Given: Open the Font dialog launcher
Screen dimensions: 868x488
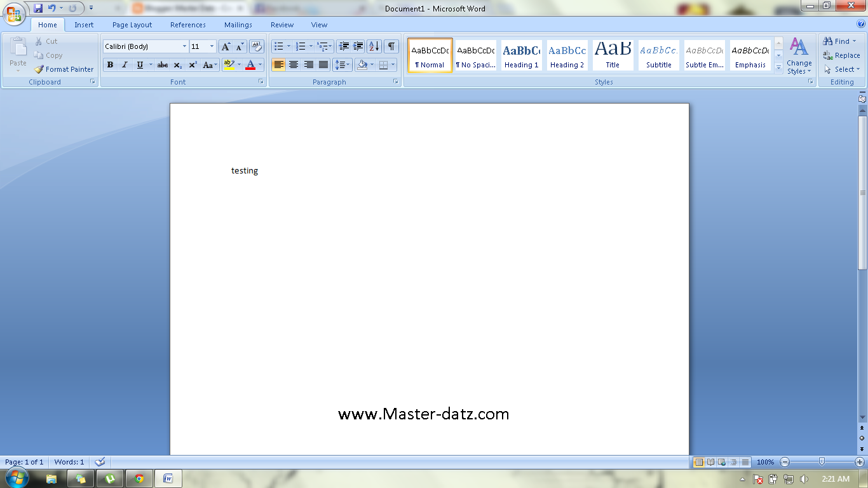Looking at the screenshot, I should [261, 82].
